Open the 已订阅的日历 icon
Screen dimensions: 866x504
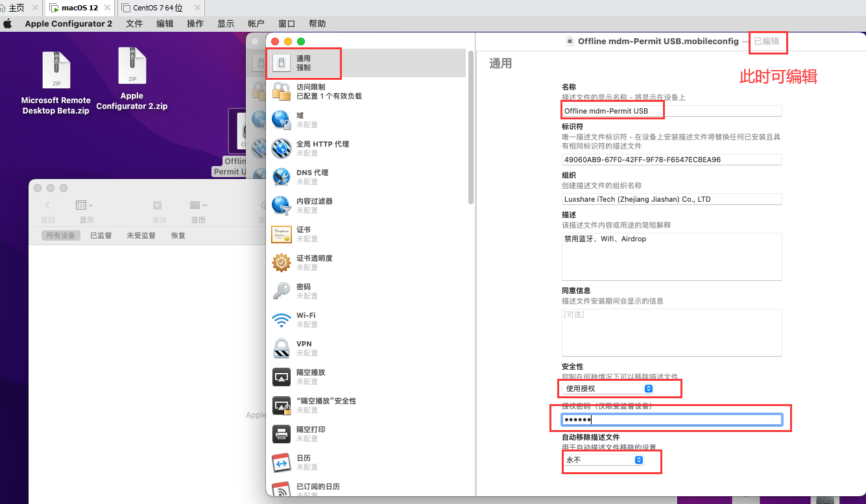(282, 490)
